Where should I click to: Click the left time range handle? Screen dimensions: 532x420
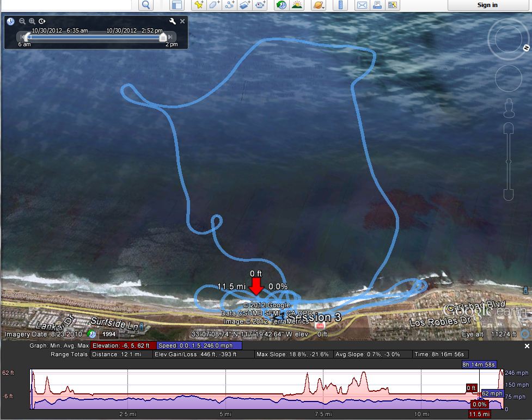click(x=28, y=36)
